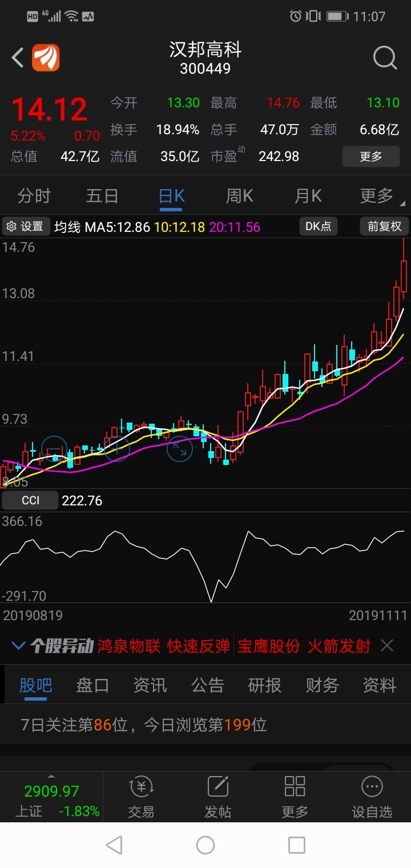This screenshot has height=868, width=411.
Task: Tap the 均线 MA5:12.86 label
Action: click(x=102, y=227)
